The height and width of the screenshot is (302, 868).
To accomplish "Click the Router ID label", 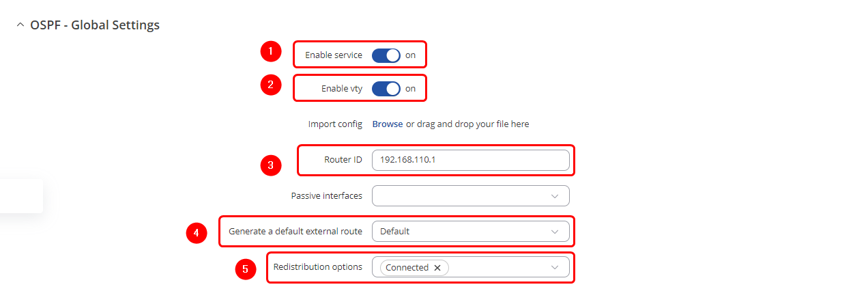I will (x=343, y=161).
